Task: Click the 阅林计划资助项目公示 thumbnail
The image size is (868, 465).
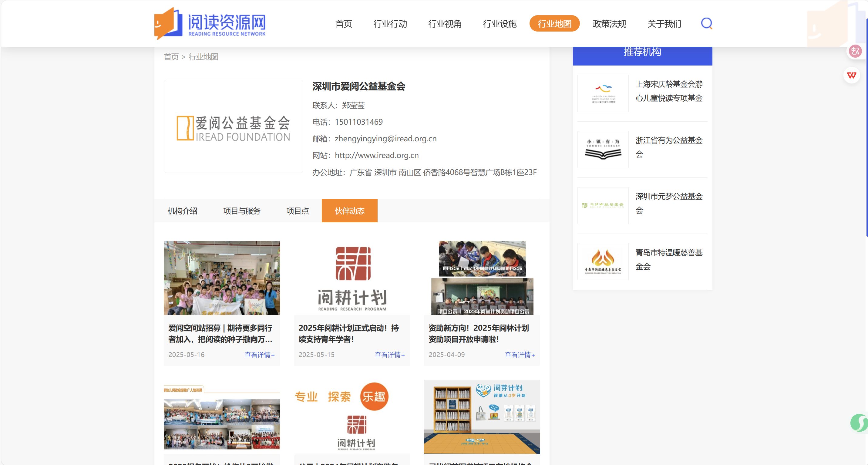Action: (x=482, y=278)
